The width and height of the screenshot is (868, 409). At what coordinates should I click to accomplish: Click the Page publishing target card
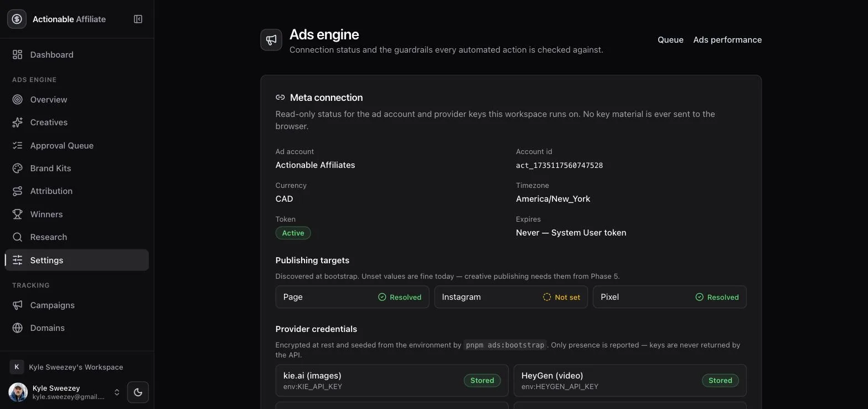[352, 297]
